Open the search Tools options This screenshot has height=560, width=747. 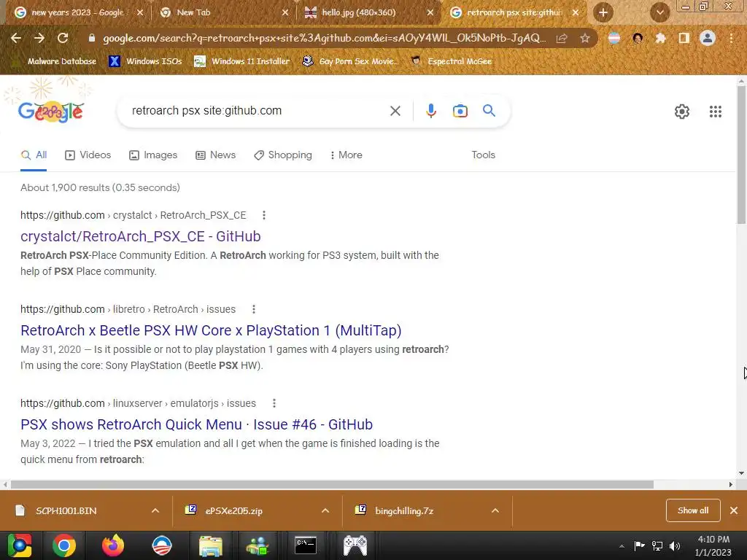coord(483,155)
